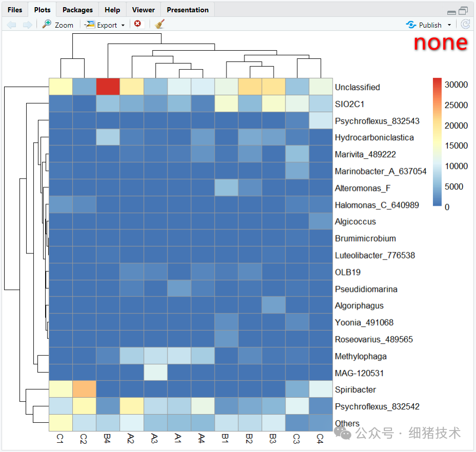
Task: Go to the previous plot with back arrow
Action: pos(11,24)
